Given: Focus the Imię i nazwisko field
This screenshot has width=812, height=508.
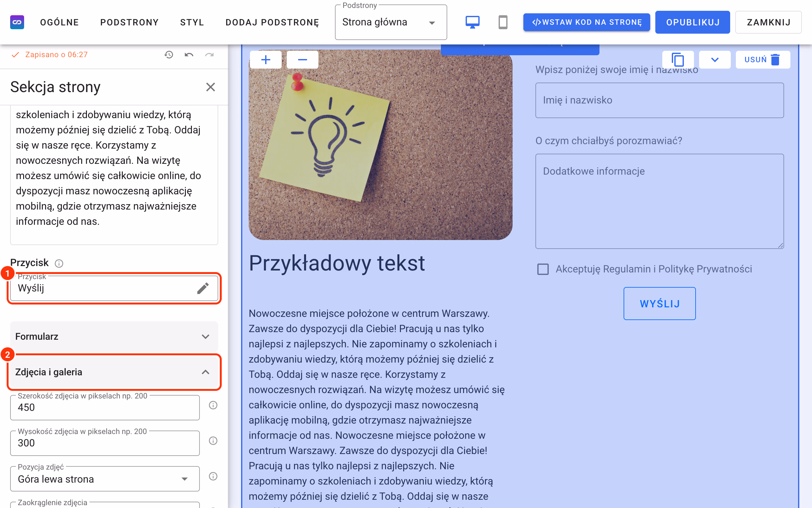Looking at the screenshot, I should coord(660,100).
